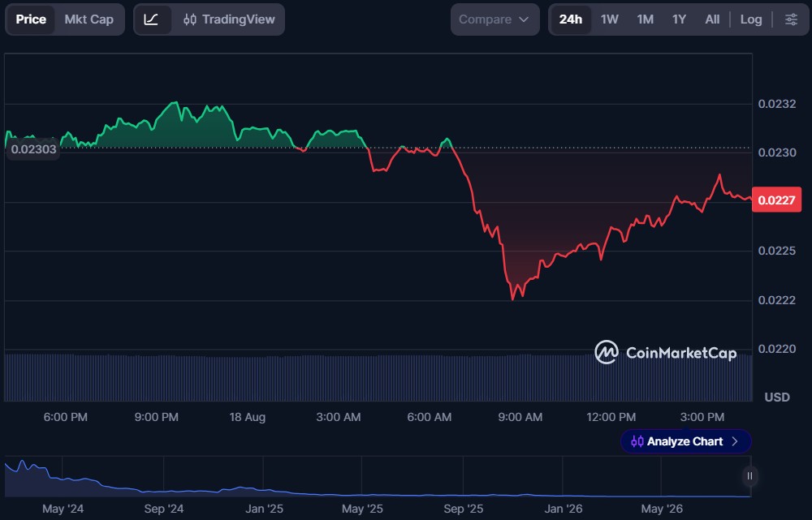
Task: Click the 18 Aug date axis label
Action: 248,417
